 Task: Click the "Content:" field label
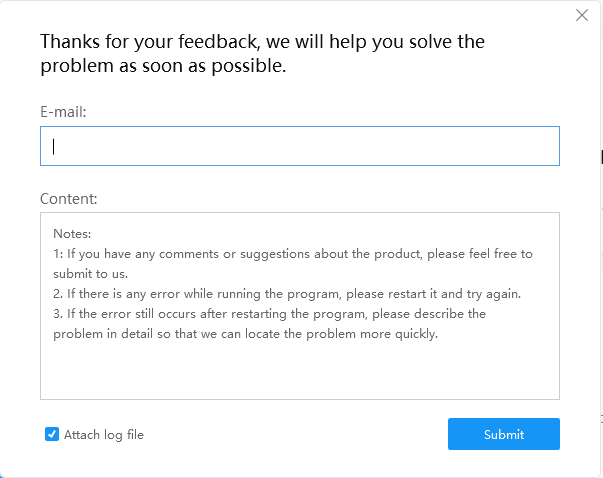[69, 199]
